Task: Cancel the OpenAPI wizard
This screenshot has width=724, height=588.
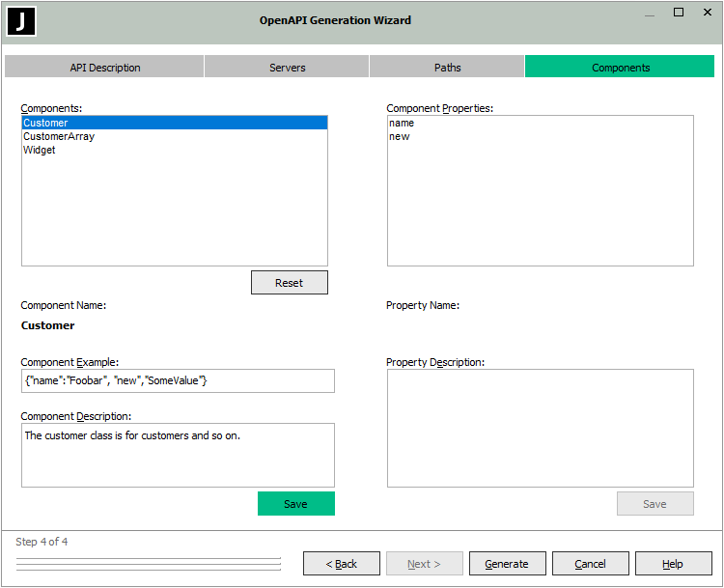Action: pos(590,564)
